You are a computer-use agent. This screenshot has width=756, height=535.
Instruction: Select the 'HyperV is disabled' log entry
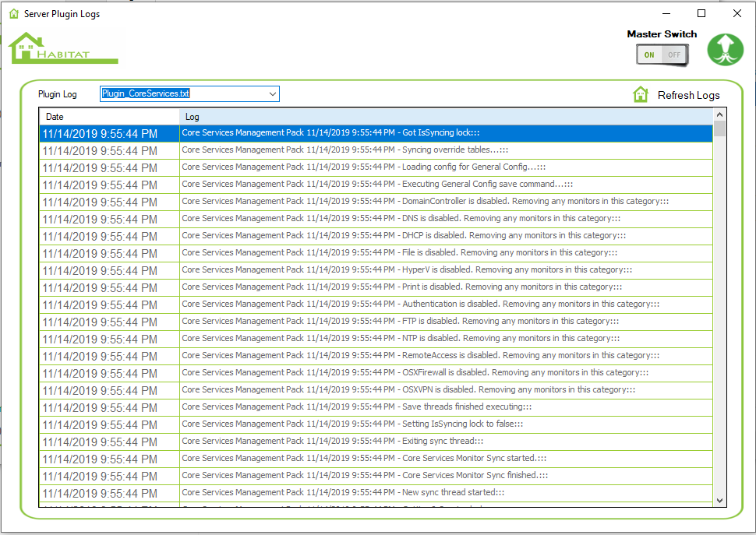(x=390, y=269)
